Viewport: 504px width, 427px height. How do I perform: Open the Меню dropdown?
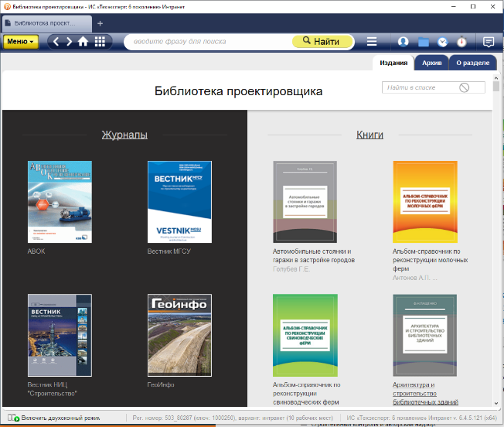21,42
